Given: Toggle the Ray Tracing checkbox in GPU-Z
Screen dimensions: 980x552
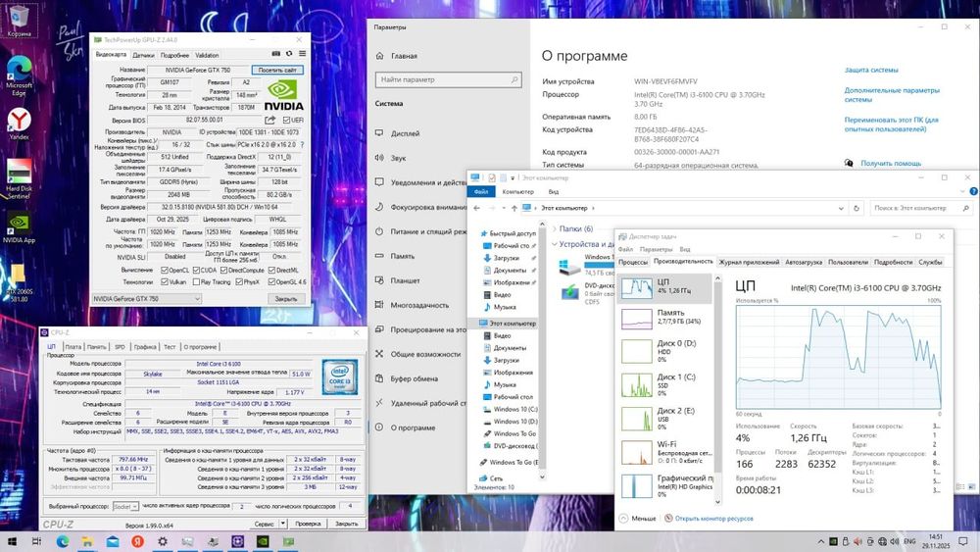Looking at the screenshot, I should pyautogui.click(x=196, y=282).
